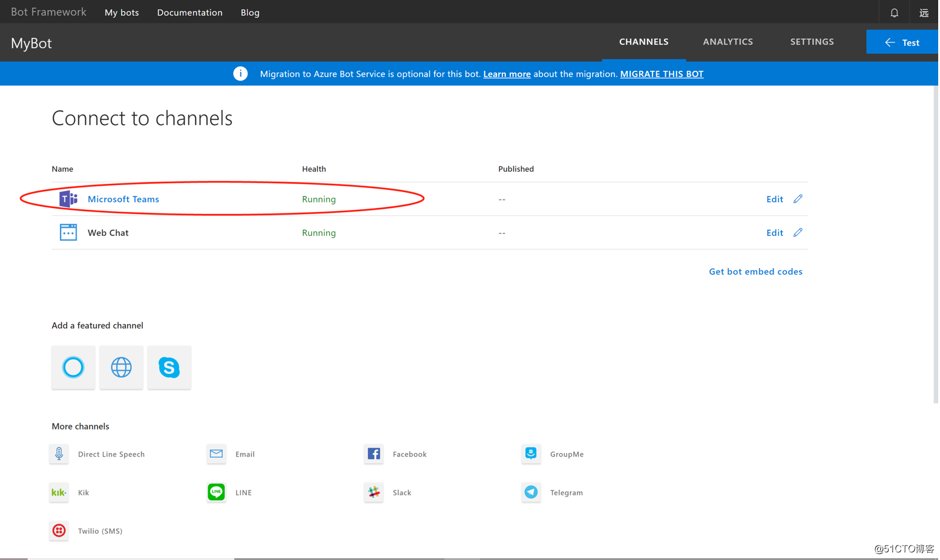The height and width of the screenshot is (560, 940).
Task: Click the Email envelope icon
Action: [217, 455]
